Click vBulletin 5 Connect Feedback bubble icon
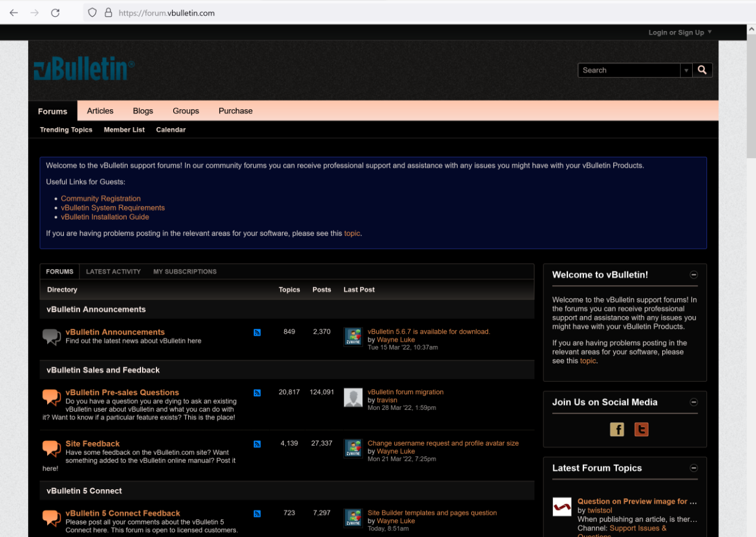 click(51, 518)
